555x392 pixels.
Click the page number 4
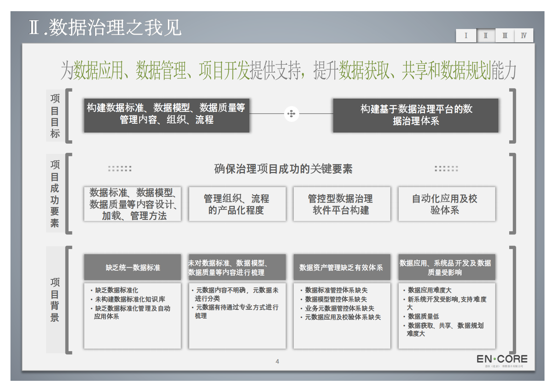point(277,362)
